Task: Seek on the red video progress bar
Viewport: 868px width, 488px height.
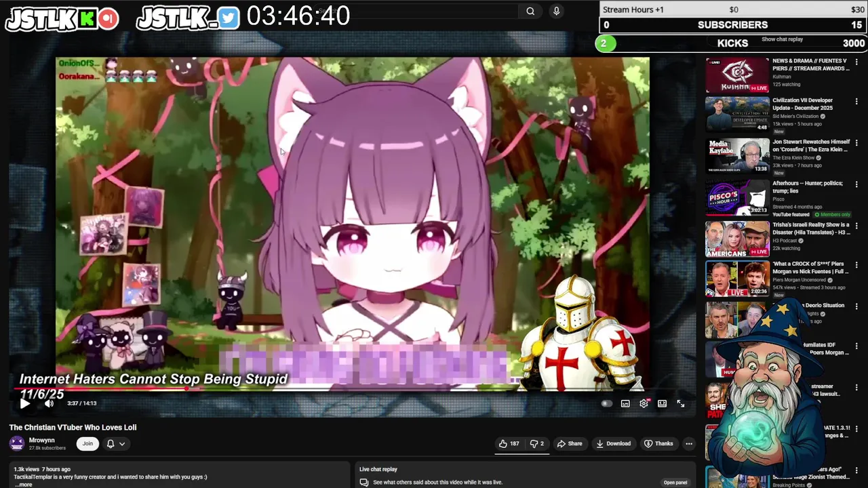Action: click(x=332, y=389)
